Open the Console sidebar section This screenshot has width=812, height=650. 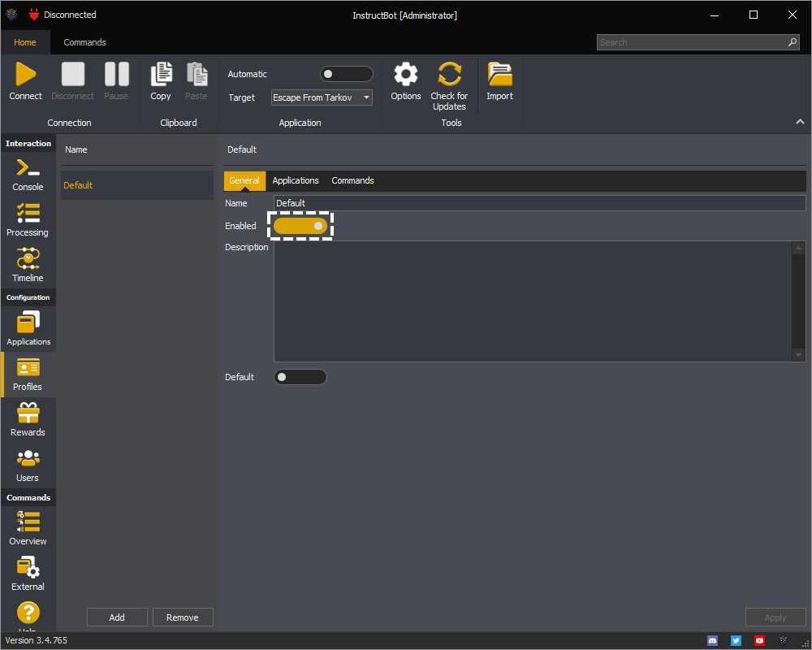point(28,175)
